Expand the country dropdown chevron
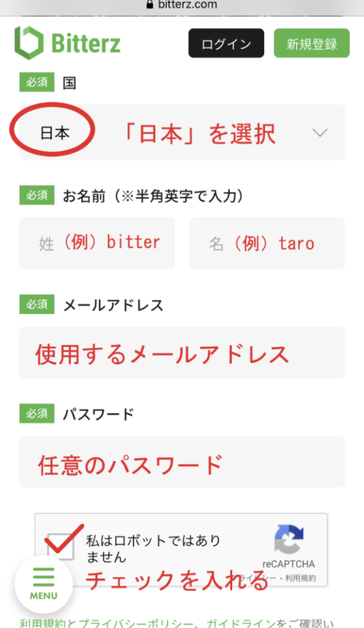Image resolution: width=364 pixels, height=628 pixels. coord(320,132)
